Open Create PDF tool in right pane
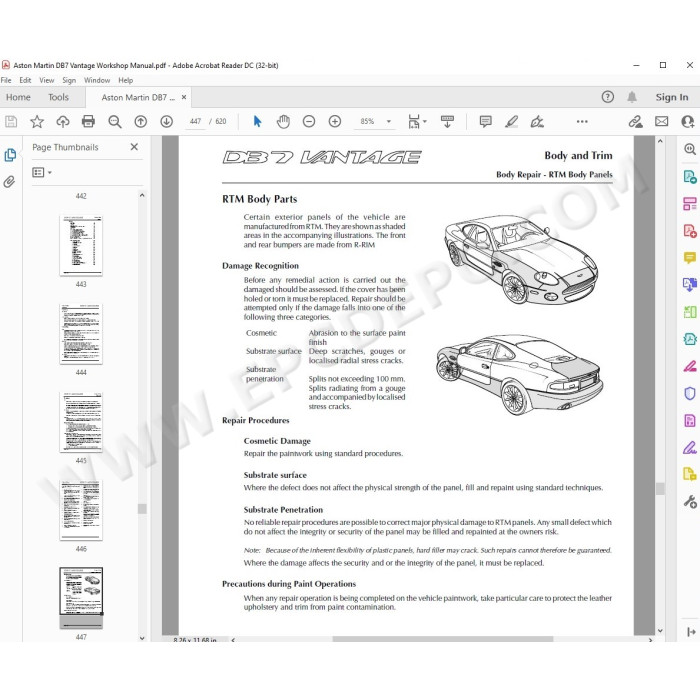The width and height of the screenshot is (700, 700). [690, 231]
